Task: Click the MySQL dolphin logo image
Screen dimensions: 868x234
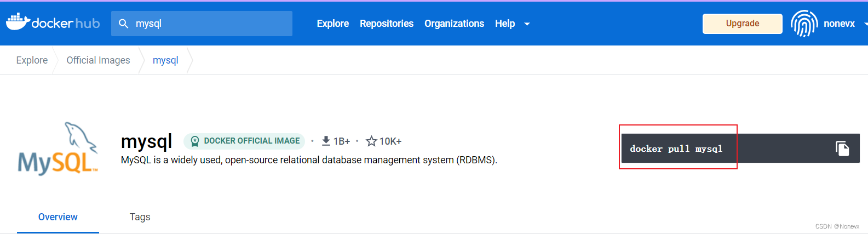Action: (58, 149)
